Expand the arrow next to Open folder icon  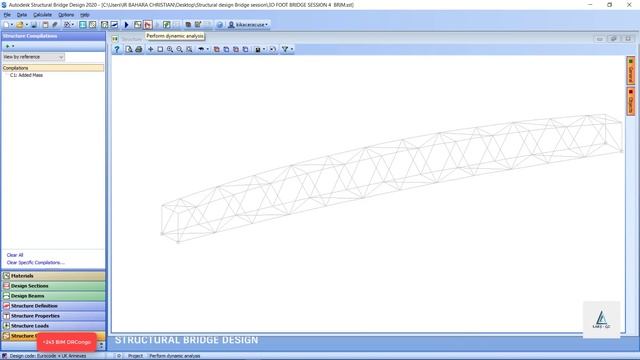coord(26,25)
